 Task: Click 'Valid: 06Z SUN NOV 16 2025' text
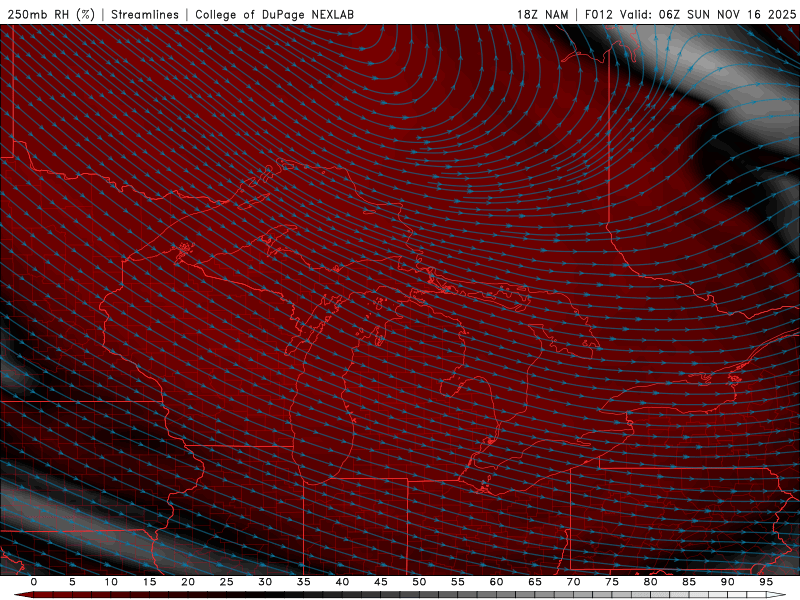click(x=708, y=14)
